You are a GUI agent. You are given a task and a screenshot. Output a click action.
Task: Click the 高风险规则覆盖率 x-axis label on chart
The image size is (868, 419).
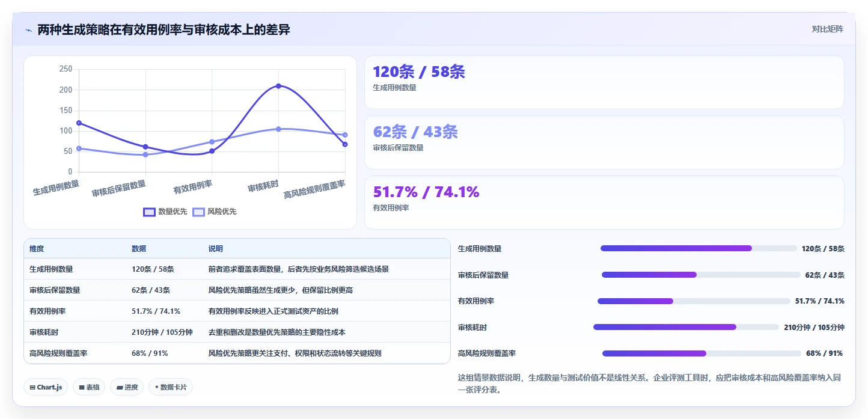click(314, 189)
